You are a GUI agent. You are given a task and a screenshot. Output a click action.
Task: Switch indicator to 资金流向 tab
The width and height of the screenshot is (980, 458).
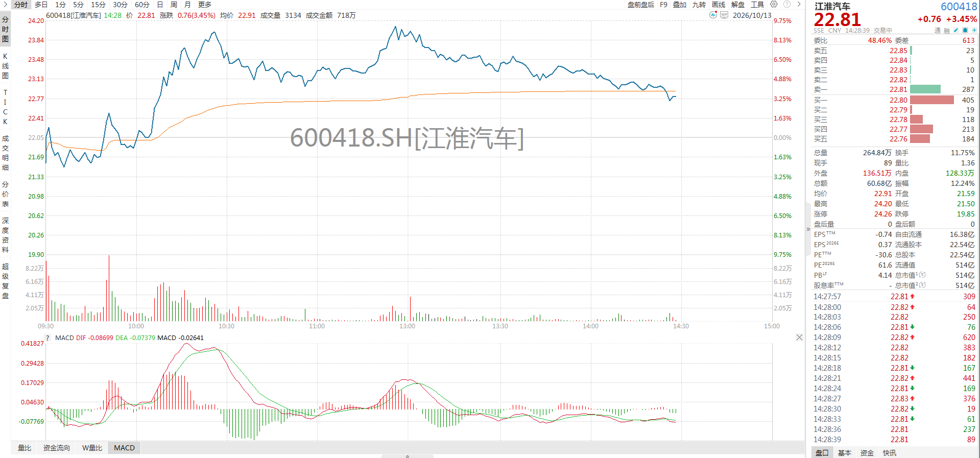coord(57,448)
